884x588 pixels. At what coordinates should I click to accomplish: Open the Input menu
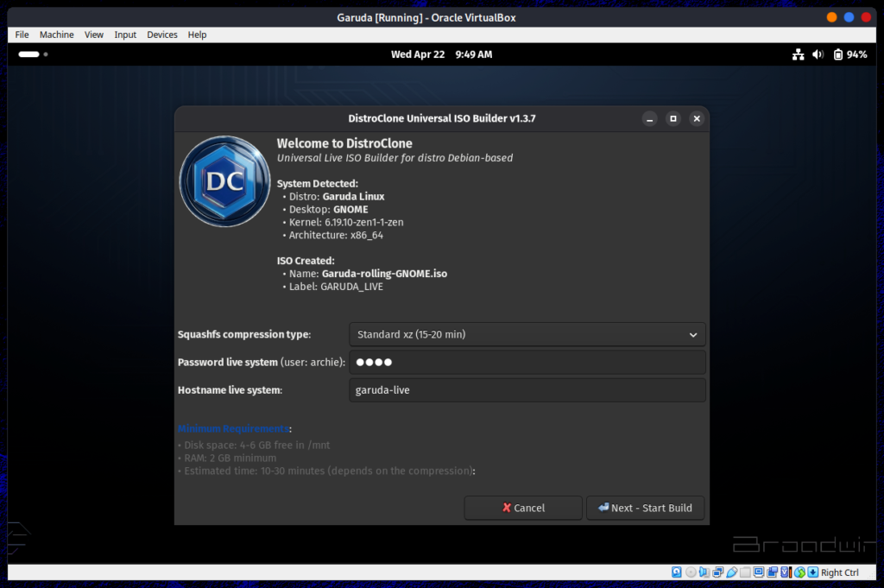[x=124, y=35]
